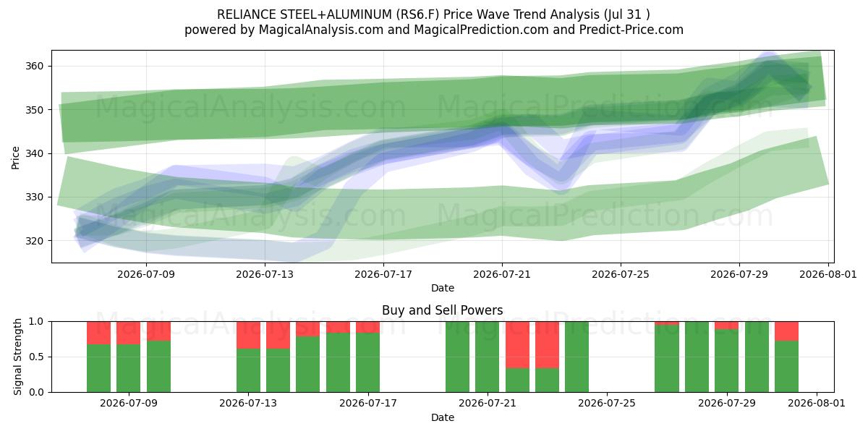Click 2026-07-25 date under the Buy and Sell chart
868x434 pixels.
click(608, 403)
